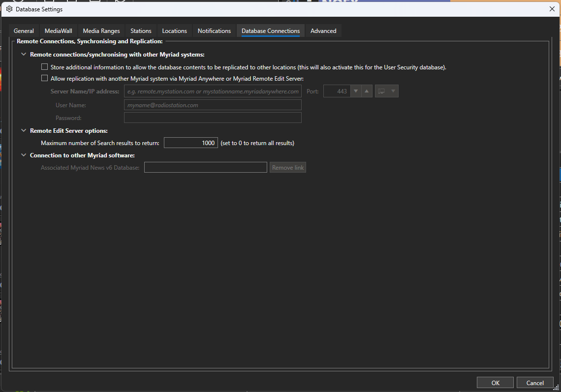Open the Advanced tab
Viewport: 561px width, 392px height.
pyautogui.click(x=323, y=31)
